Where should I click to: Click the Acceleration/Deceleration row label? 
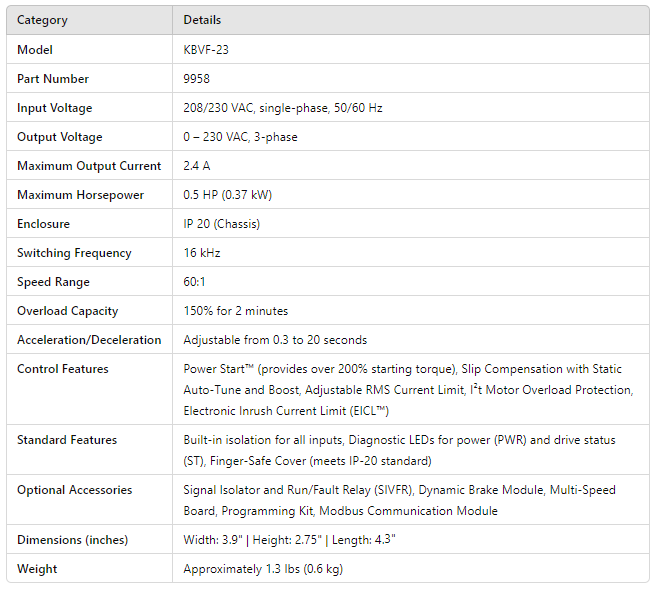(x=89, y=339)
